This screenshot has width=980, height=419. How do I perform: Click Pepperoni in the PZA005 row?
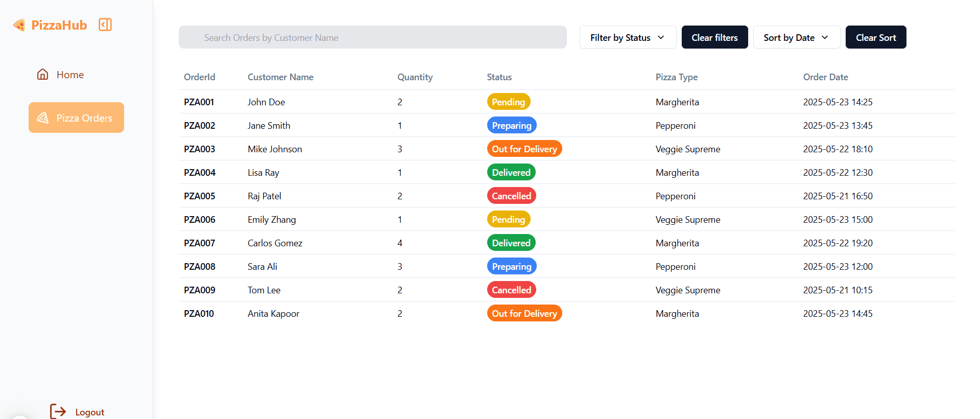point(676,196)
